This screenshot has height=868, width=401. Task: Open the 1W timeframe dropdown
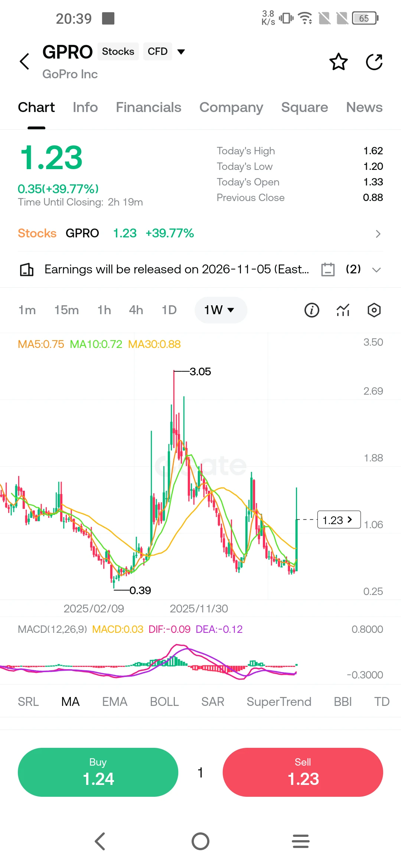(x=221, y=310)
